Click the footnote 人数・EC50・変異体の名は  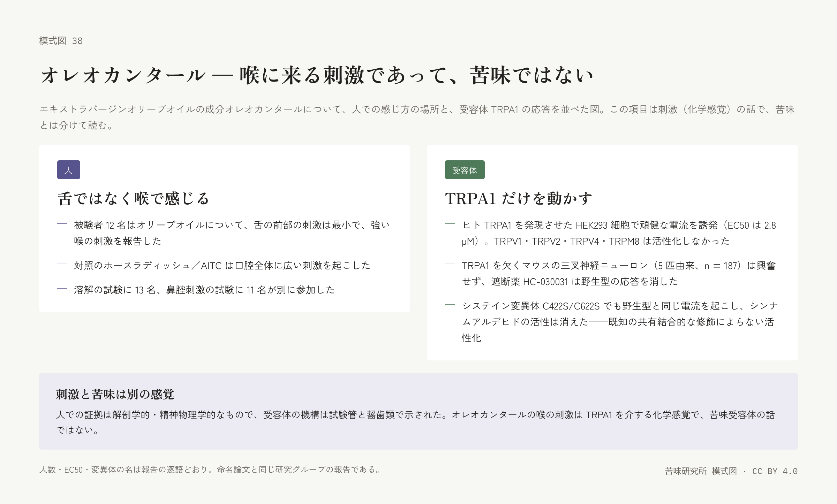click(x=210, y=470)
